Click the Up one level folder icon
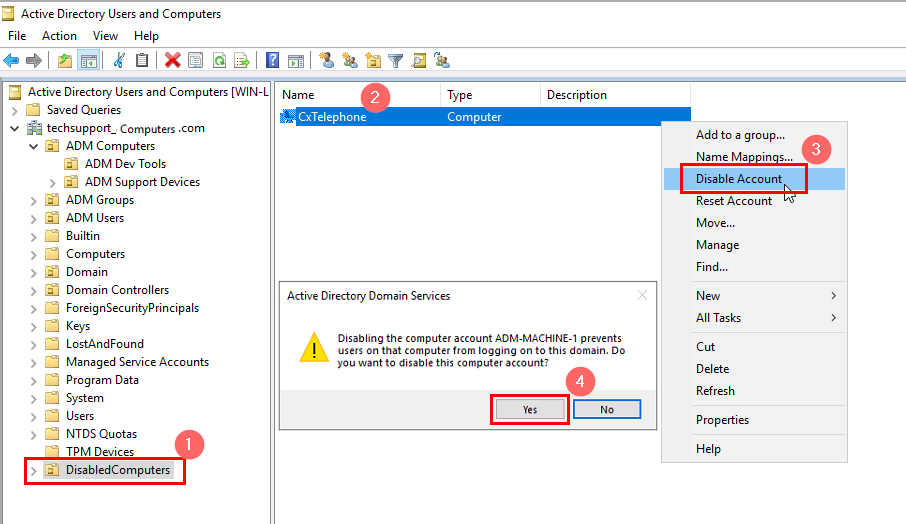This screenshot has width=906, height=524. [65, 60]
